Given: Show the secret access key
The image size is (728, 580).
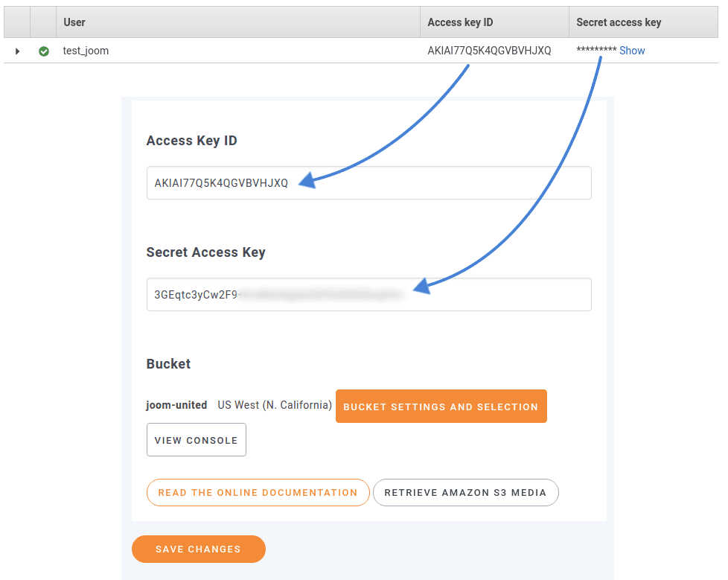Looking at the screenshot, I should coord(632,51).
